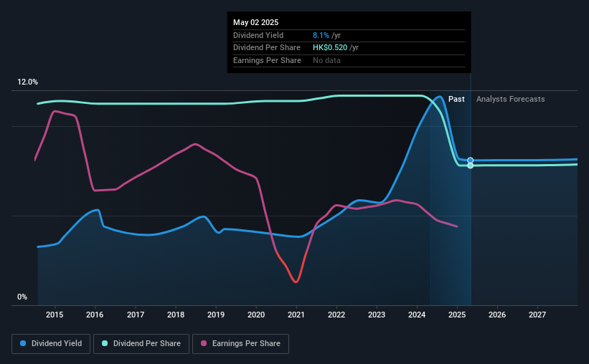Viewport: 589px width, 364px height.
Task: Click the 2020 x-axis label
Action: [x=256, y=315]
